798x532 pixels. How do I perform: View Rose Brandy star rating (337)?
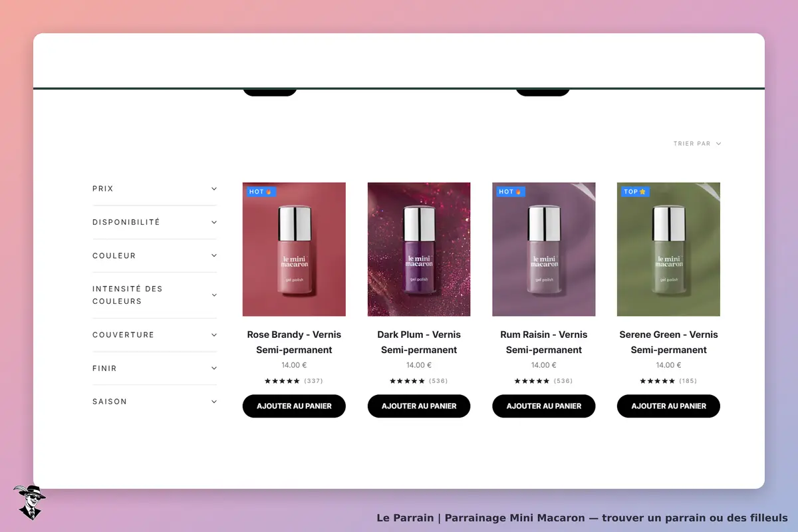pyautogui.click(x=294, y=381)
